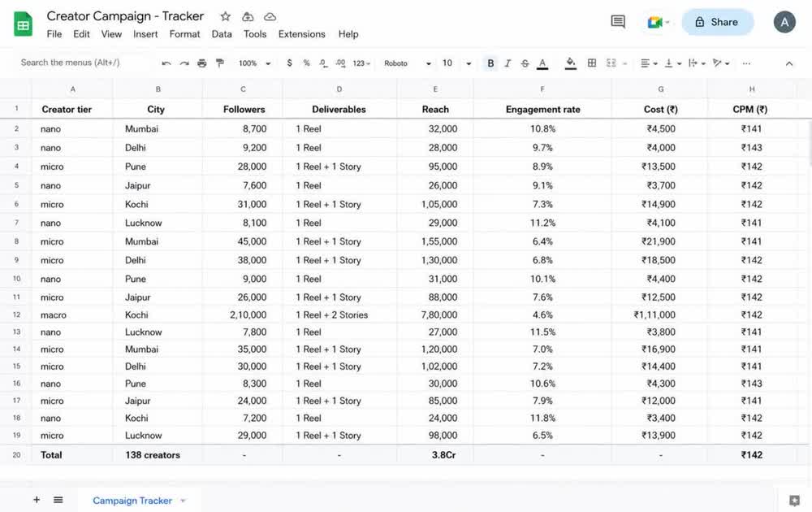Open the Meet dropdown arrow
Screen dimensions: 812x512
click(667, 22)
